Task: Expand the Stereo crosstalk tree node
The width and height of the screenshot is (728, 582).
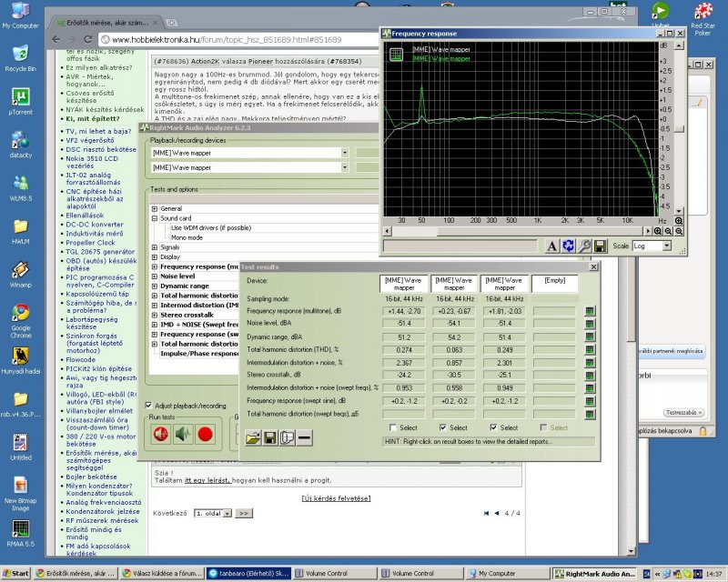Action: pyautogui.click(x=155, y=315)
